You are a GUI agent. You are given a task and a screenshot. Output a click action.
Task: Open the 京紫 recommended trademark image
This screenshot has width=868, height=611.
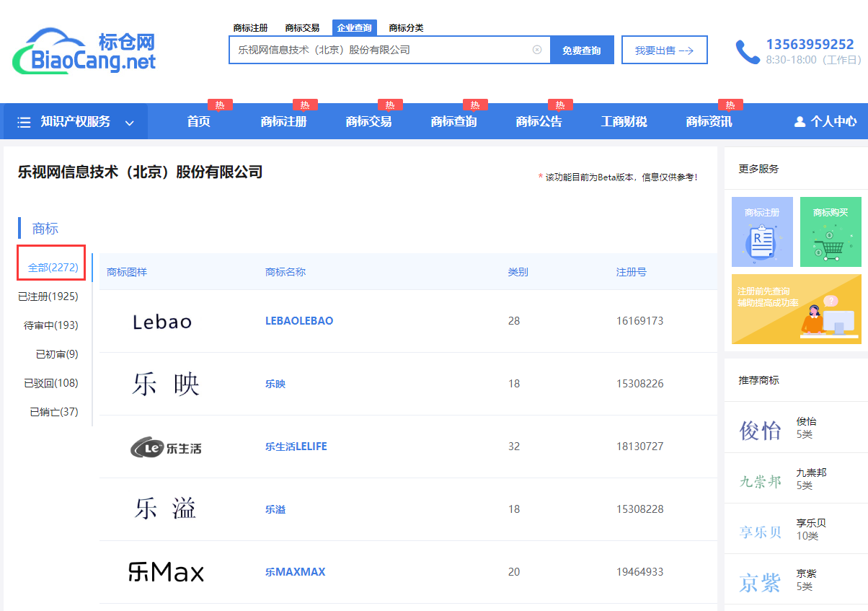coord(760,582)
